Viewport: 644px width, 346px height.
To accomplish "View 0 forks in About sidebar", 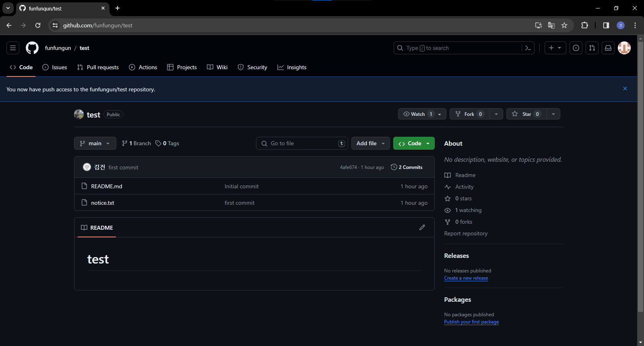I will (458, 222).
